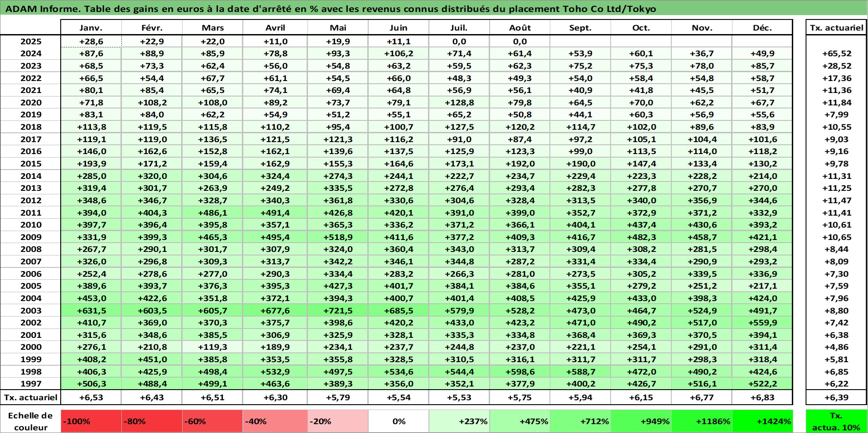The height and width of the screenshot is (433, 868).
Task: Click the ADAM Informe title banner
Action: pyautogui.click(x=434, y=9)
